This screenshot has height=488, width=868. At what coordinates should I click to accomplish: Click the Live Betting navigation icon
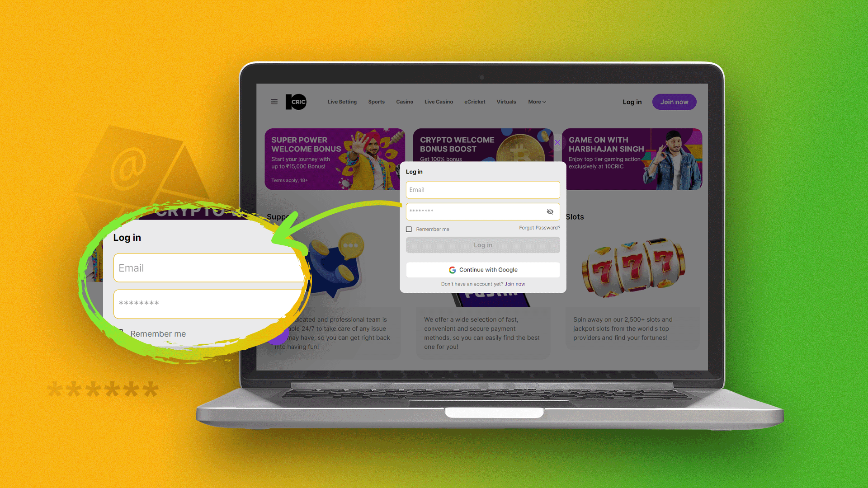click(x=342, y=101)
